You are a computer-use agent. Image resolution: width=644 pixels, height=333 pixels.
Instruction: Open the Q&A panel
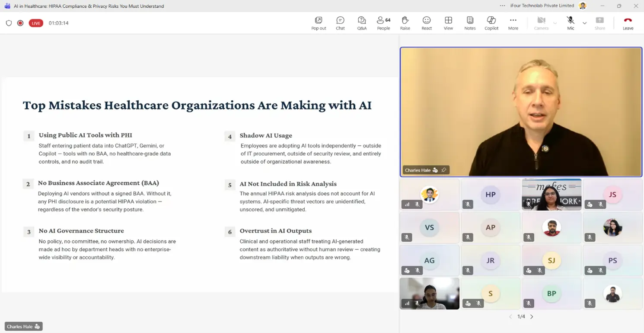(362, 23)
